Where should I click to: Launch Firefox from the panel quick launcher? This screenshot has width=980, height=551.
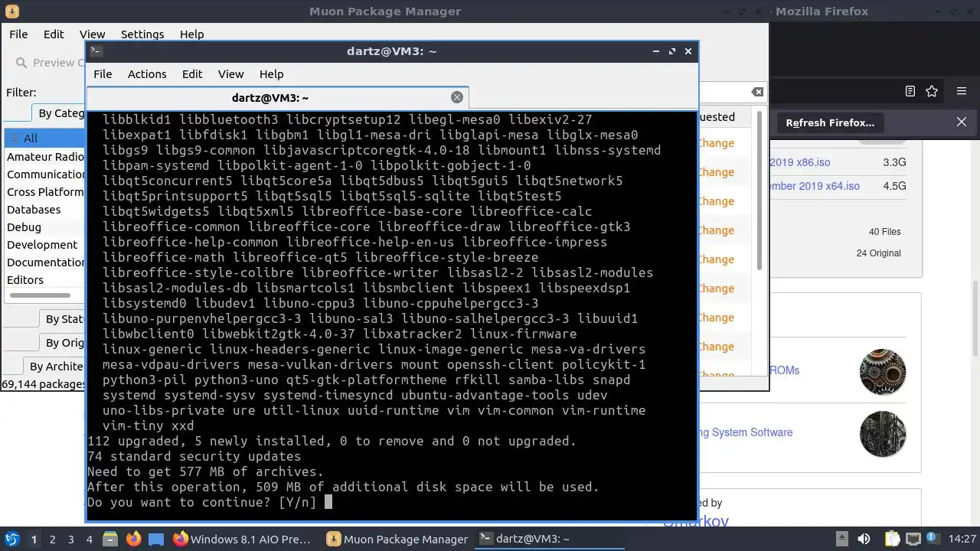133,539
